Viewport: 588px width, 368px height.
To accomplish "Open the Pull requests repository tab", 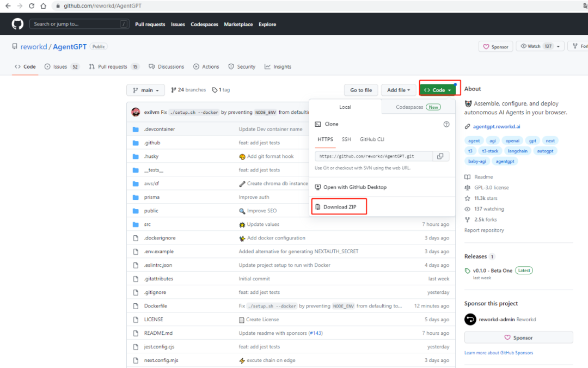I will tap(114, 67).
